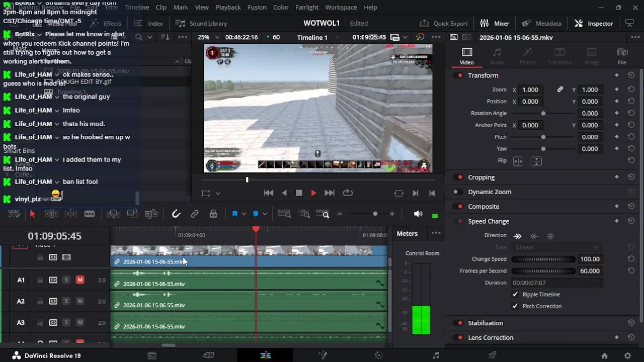The width and height of the screenshot is (644, 362).
Task: Open the flag color dropdown arrow
Action: [244, 214]
